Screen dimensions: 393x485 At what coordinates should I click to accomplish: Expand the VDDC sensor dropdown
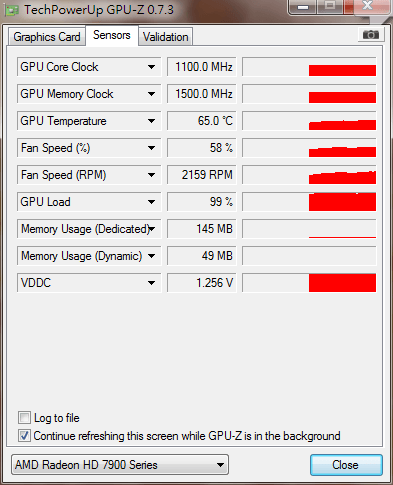pos(151,283)
